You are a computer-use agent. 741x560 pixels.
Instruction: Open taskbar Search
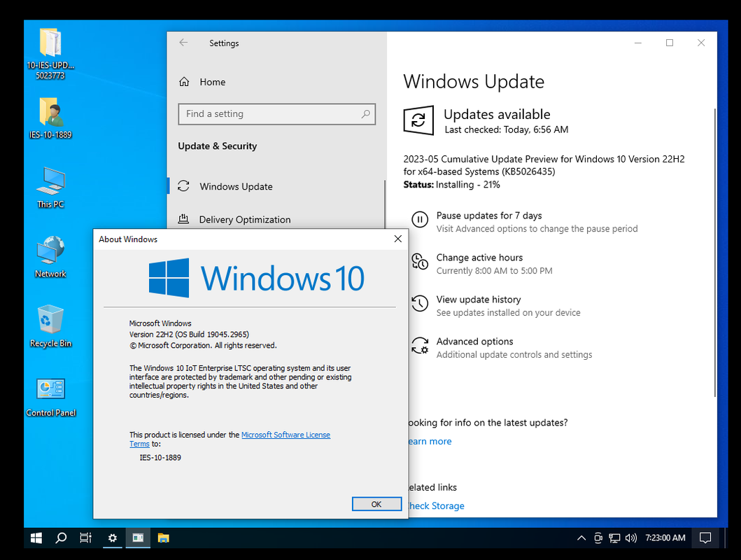(61, 538)
